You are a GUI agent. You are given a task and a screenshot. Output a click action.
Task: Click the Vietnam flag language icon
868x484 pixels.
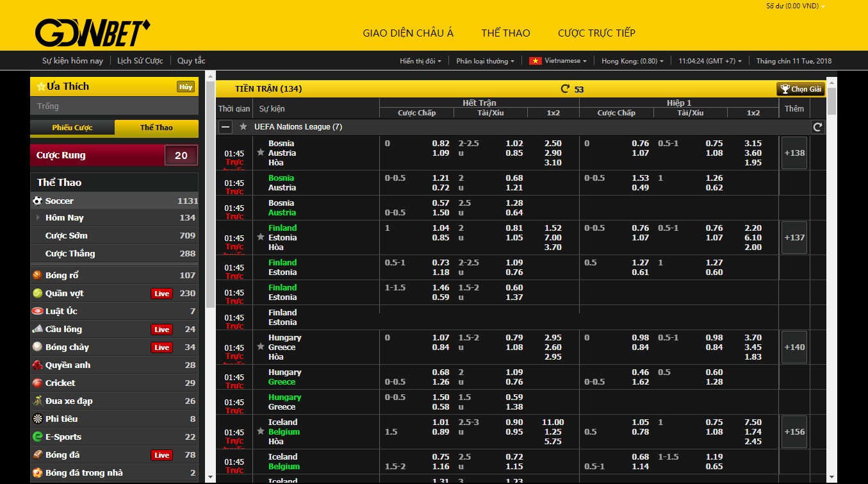point(535,61)
